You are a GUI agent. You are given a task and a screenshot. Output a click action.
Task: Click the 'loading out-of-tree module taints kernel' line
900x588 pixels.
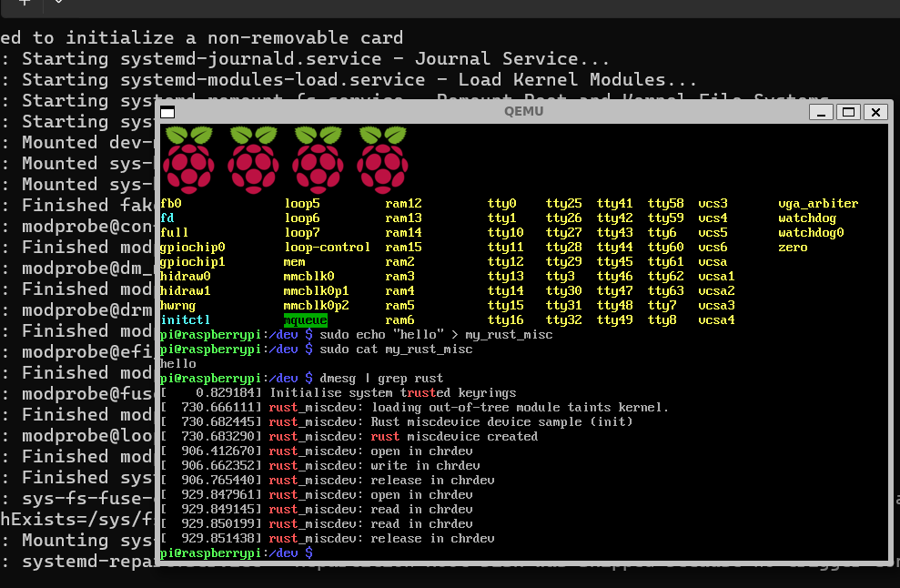[520, 407]
